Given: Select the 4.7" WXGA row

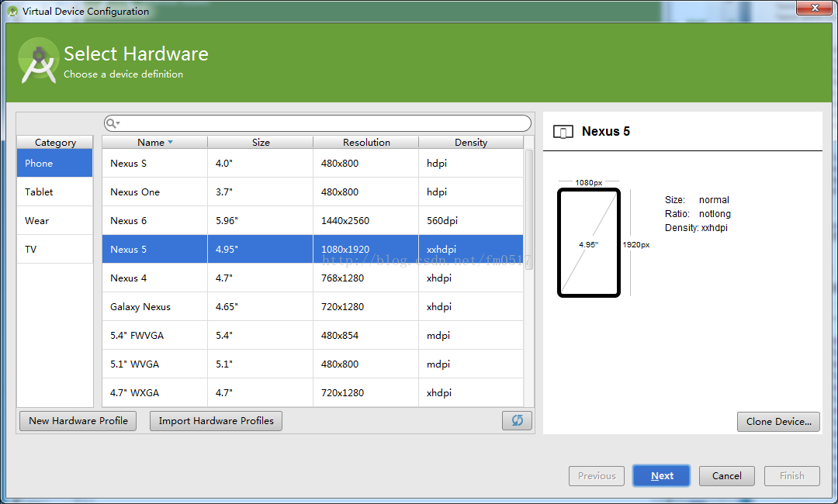Looking at the screenshot, I should [x=313, y=393].
